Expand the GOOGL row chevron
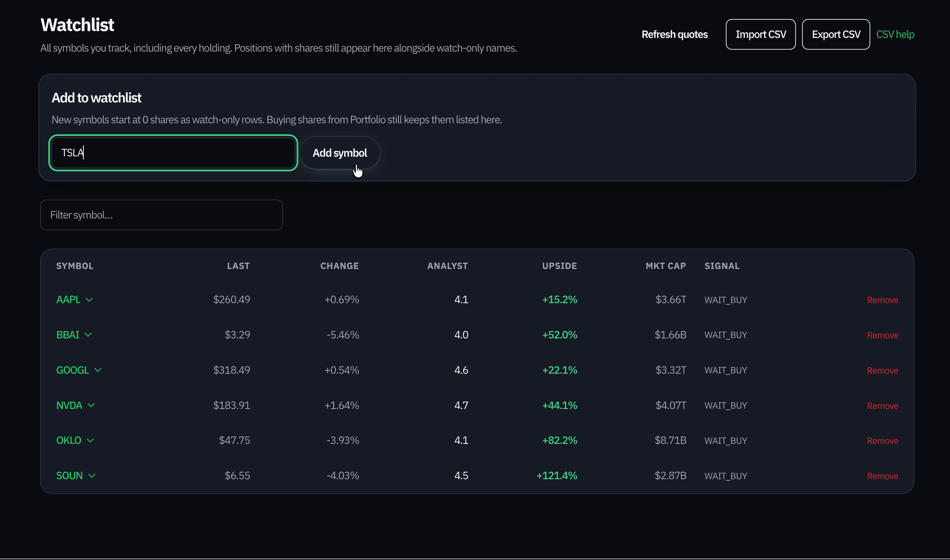 pos(98,370)
